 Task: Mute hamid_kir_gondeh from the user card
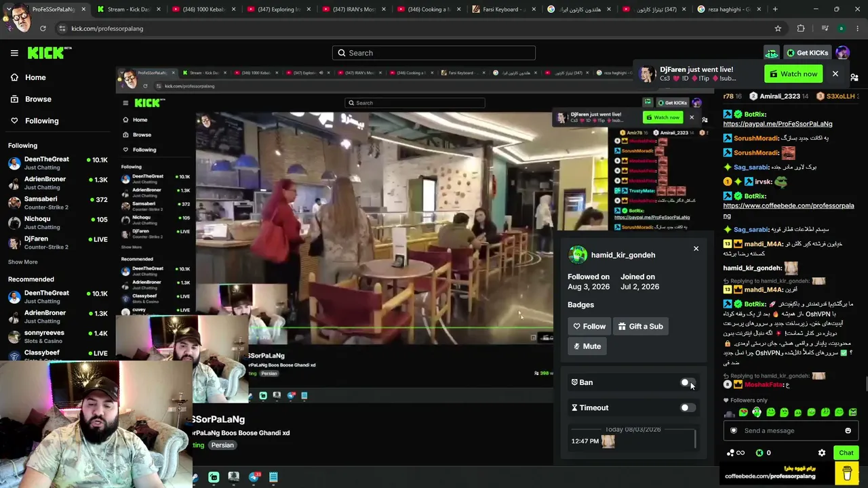(x=587, y=346)
